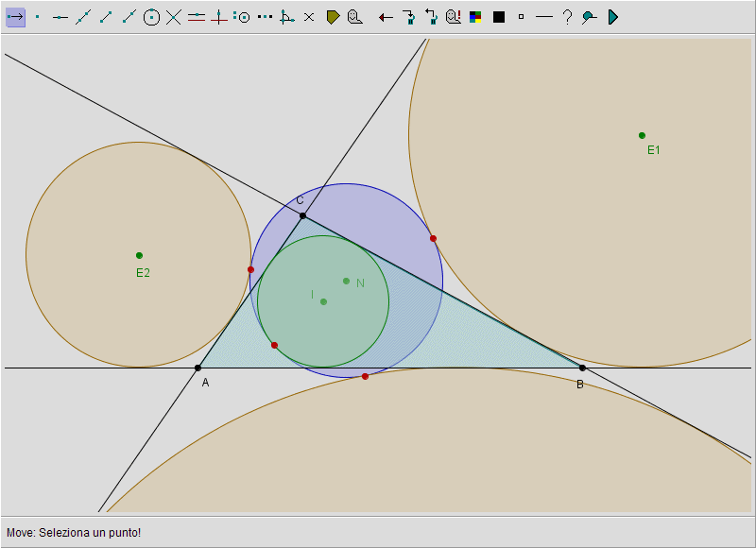
Task: Click the small black X tool icon
Action: [309, 17]
